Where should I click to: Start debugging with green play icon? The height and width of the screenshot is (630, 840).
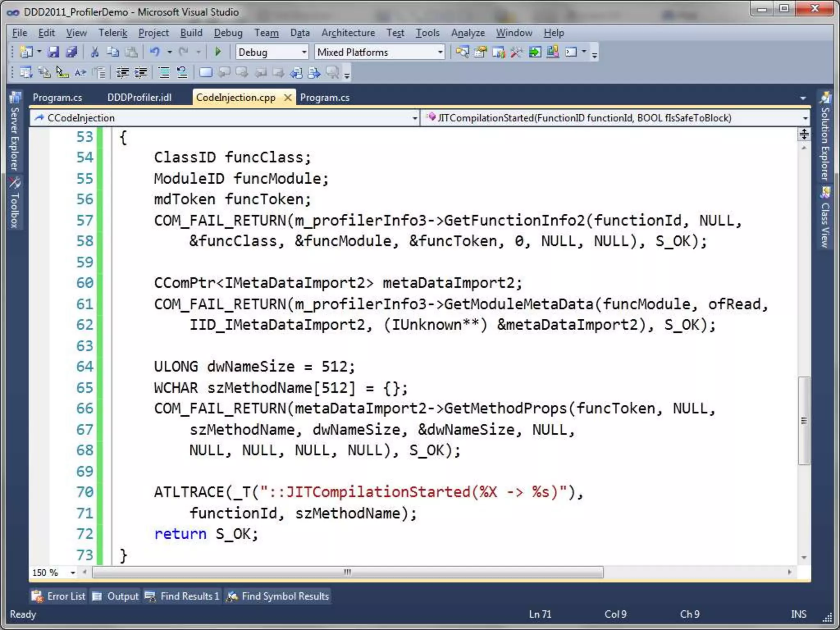218,52
